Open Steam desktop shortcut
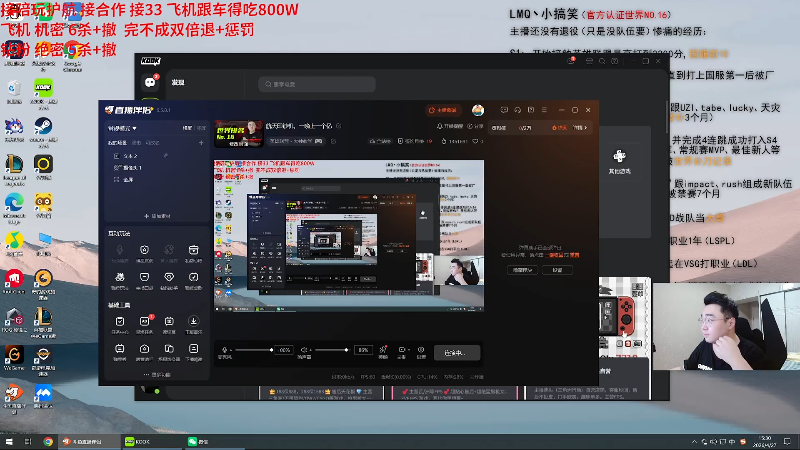 pyautogui.click(x=43, y=130)
